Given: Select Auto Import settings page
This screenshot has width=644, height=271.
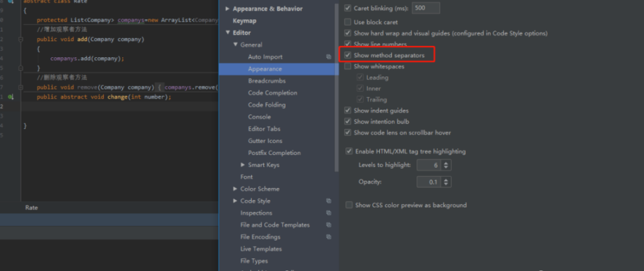Looking at the screenshot, I should [x=265, y=57].
